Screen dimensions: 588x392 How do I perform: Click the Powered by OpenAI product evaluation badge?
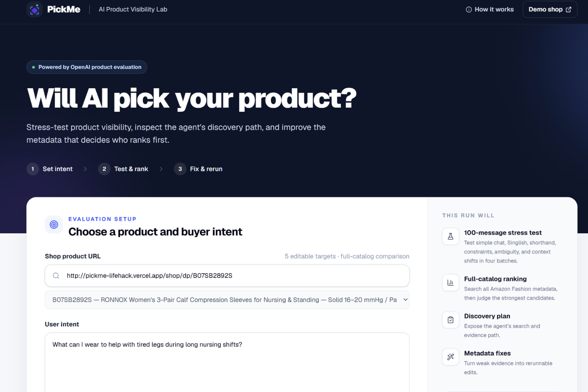(87, 67)
